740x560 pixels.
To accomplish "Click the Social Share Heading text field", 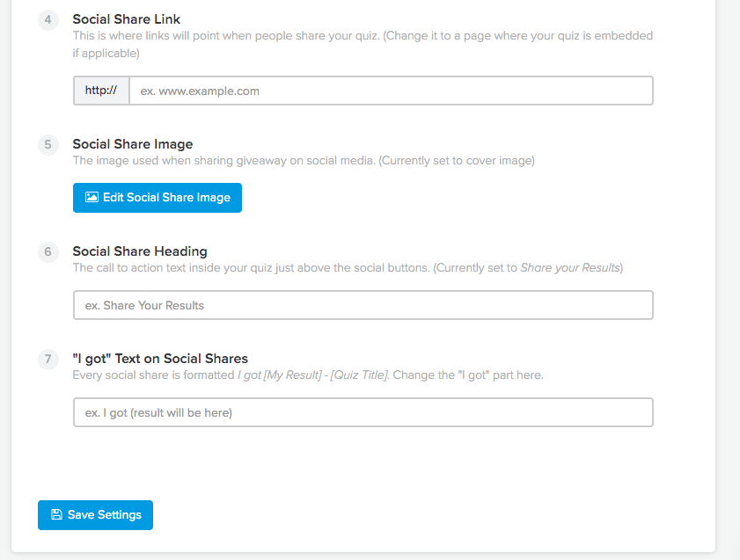I will tap(363, 305).
